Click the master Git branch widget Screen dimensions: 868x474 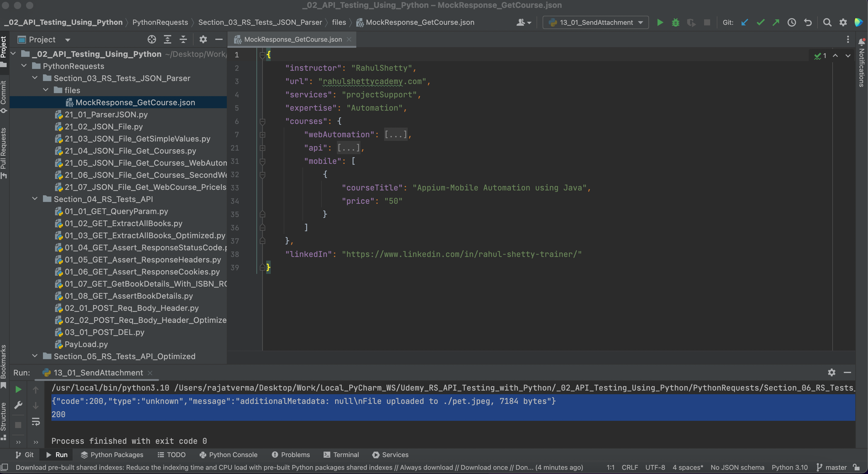(x=832, y=467)
